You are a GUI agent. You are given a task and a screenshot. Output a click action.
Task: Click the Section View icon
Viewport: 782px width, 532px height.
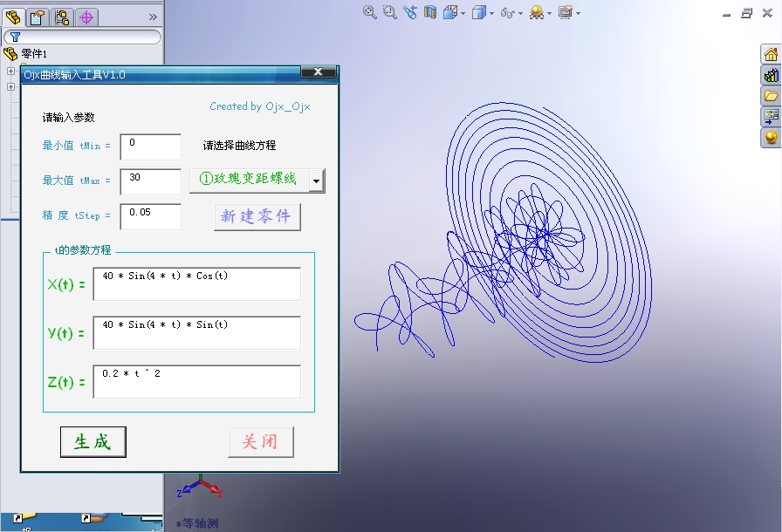[429, 12]
